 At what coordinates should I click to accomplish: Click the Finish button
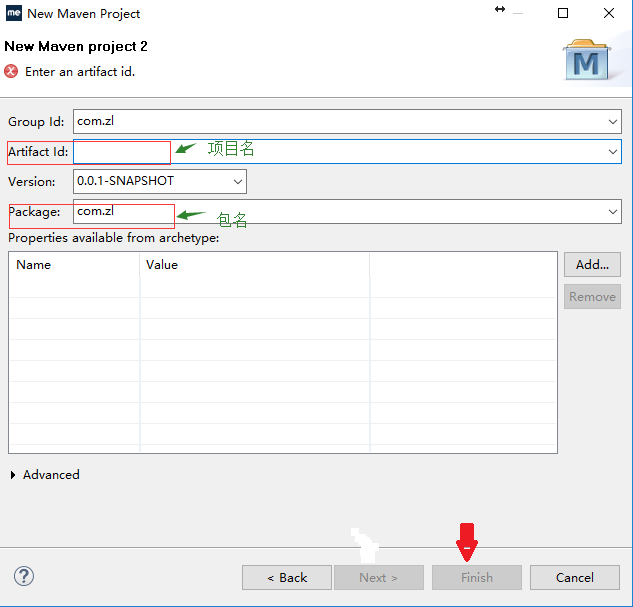[477, 578]
